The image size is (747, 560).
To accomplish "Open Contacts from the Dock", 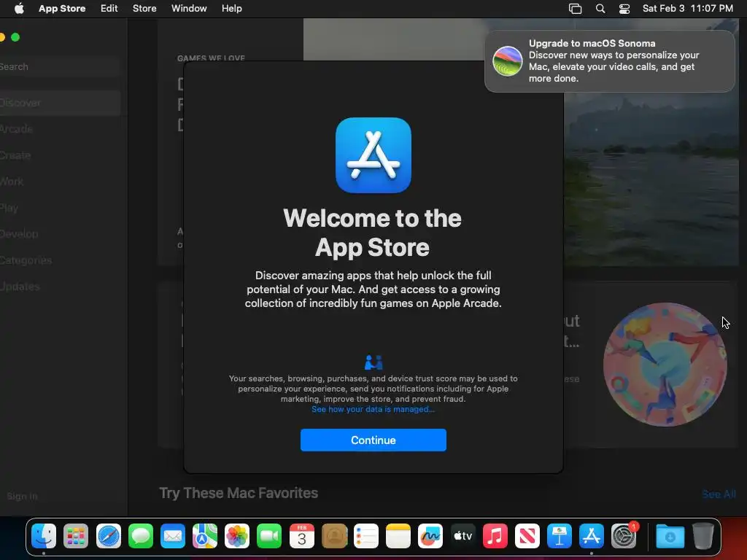I will coord(334,536).
